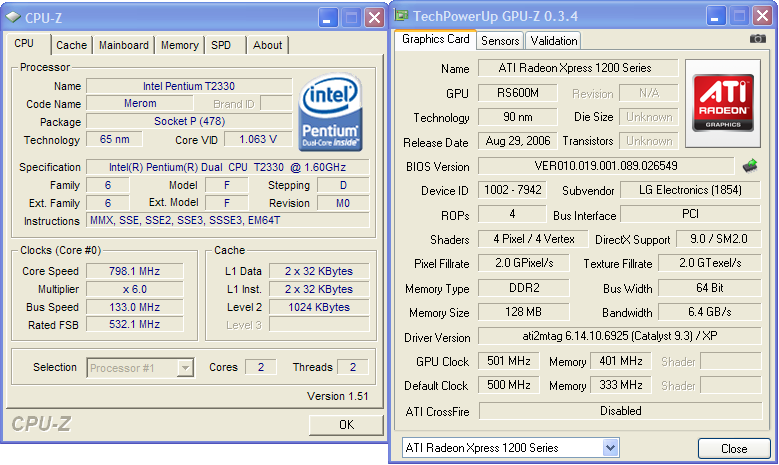Click the Release Date value Aug 29, 2006

[x=518, y=141]
